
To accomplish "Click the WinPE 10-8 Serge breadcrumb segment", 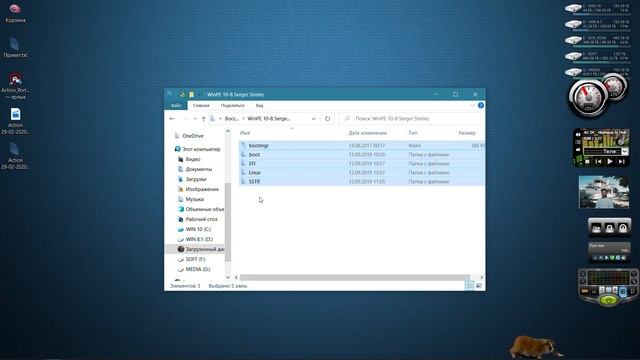I will 269,118.
